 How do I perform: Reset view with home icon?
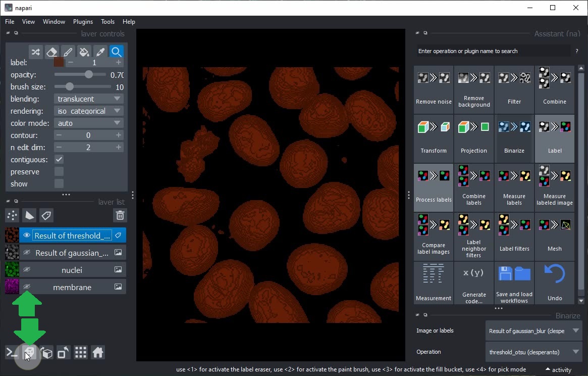[x=98, y=353]
